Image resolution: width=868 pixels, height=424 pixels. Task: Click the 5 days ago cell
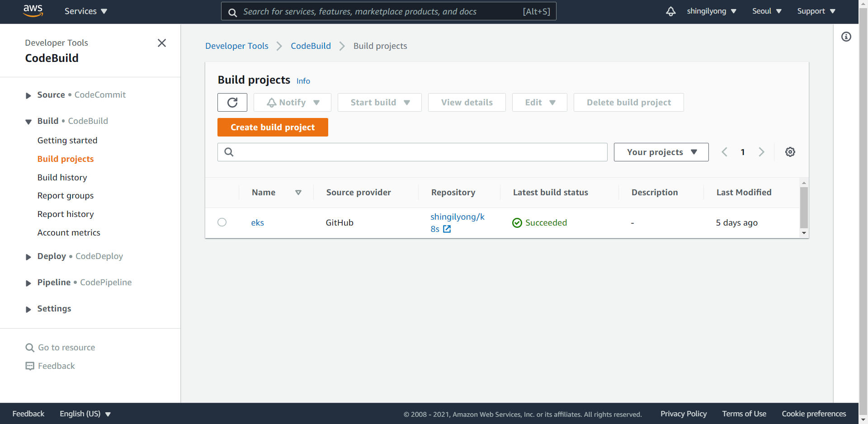pos(737,223)
